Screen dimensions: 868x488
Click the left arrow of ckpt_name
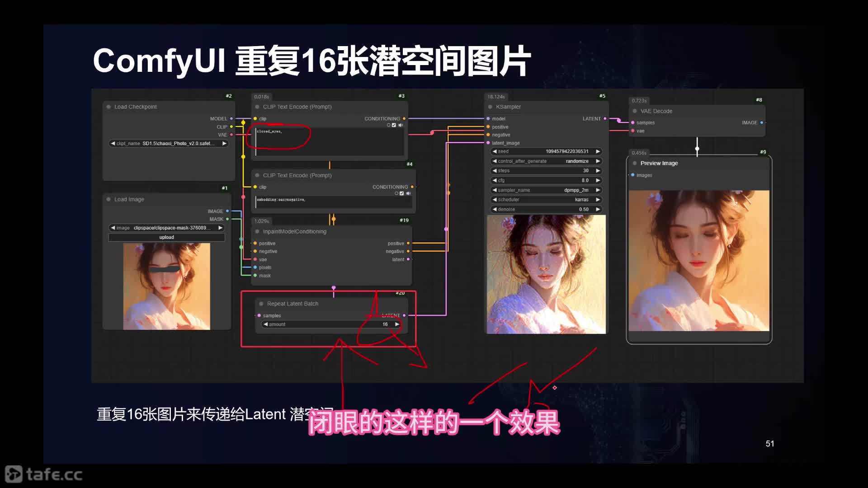113,144
